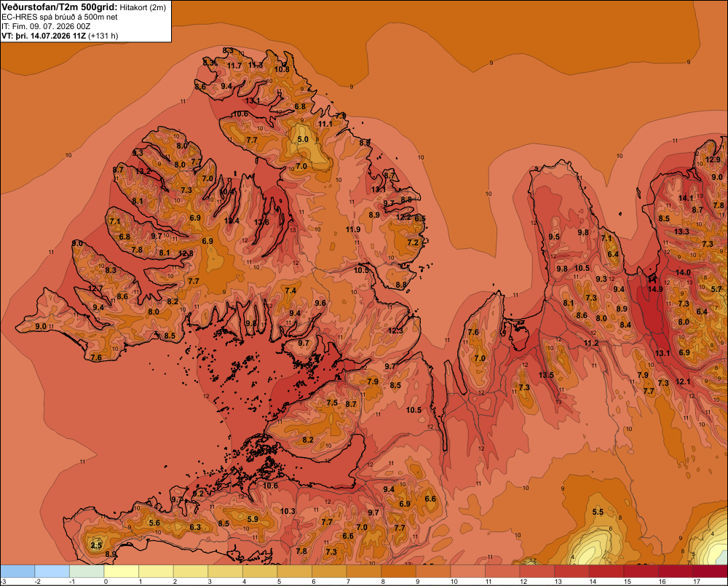Click the 'Hitakort (2m)' label
This screenshot has height=586, width=728.
pos(143,7)
